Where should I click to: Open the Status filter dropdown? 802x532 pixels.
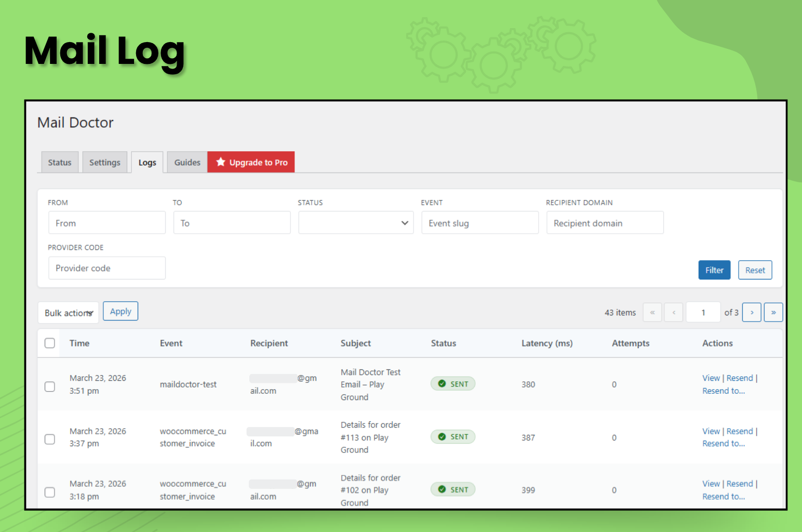click(x=356, y=222)
